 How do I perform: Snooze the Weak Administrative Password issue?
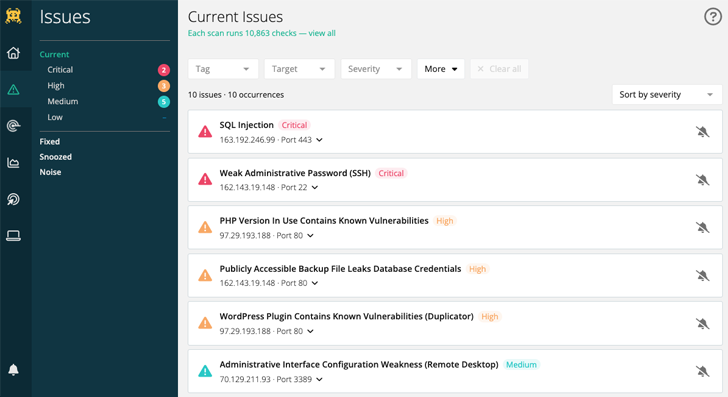pos(702,180)
